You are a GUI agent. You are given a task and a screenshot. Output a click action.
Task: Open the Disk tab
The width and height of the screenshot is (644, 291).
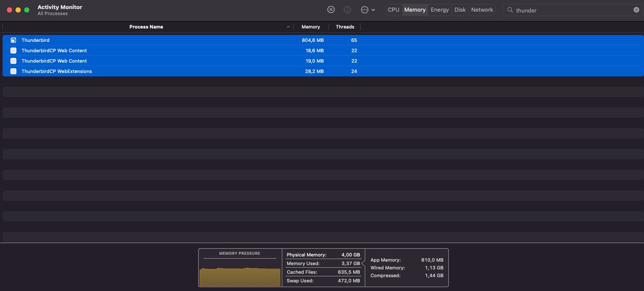(x=460, y=10)
